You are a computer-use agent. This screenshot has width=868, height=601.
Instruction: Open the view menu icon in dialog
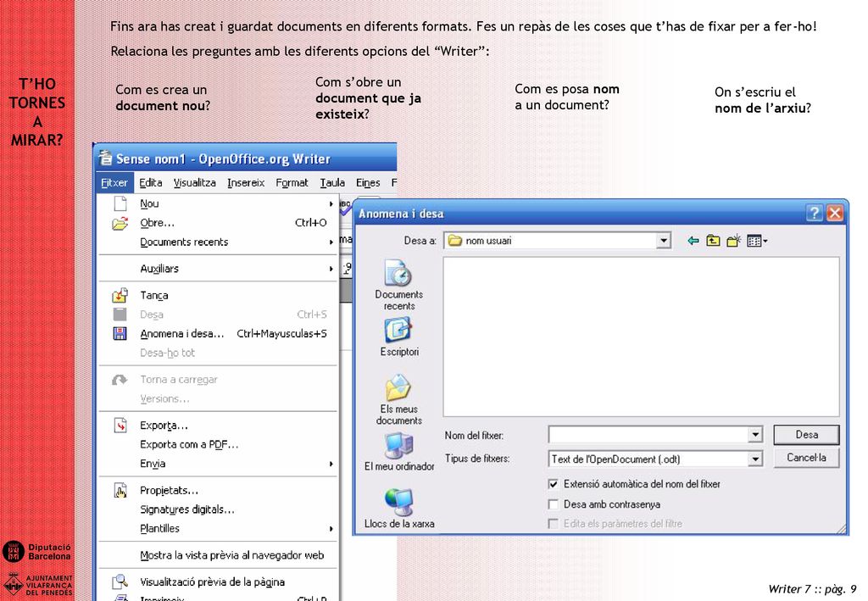(x=757, y=241)
